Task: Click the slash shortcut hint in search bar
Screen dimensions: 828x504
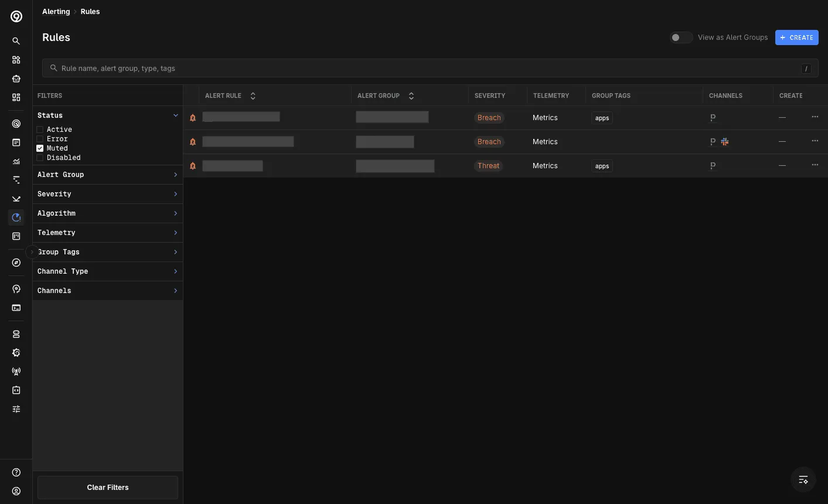Action: point(806,69)
